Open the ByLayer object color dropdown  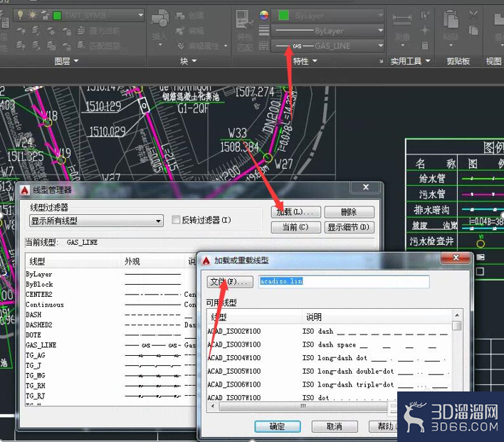pyautogui.click(x=381, y=15)
